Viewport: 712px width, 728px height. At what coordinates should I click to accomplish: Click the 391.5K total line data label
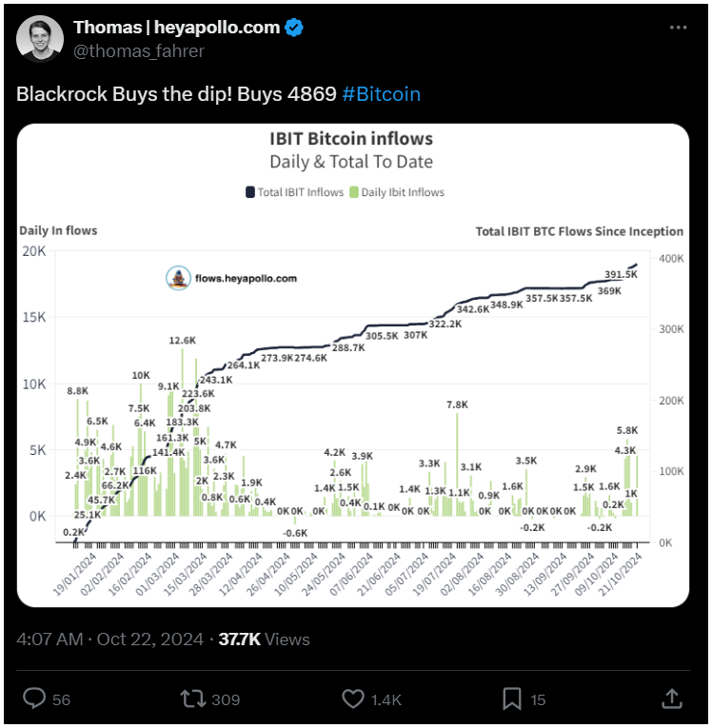[621, 274]
